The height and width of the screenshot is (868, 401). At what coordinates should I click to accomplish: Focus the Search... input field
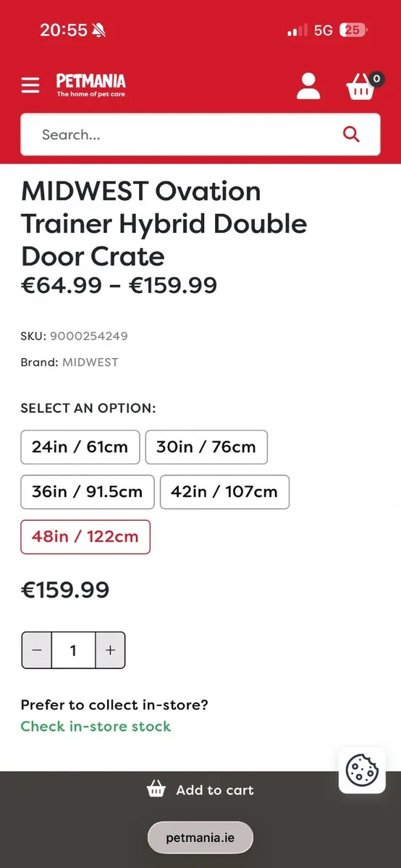coord(181,135)
